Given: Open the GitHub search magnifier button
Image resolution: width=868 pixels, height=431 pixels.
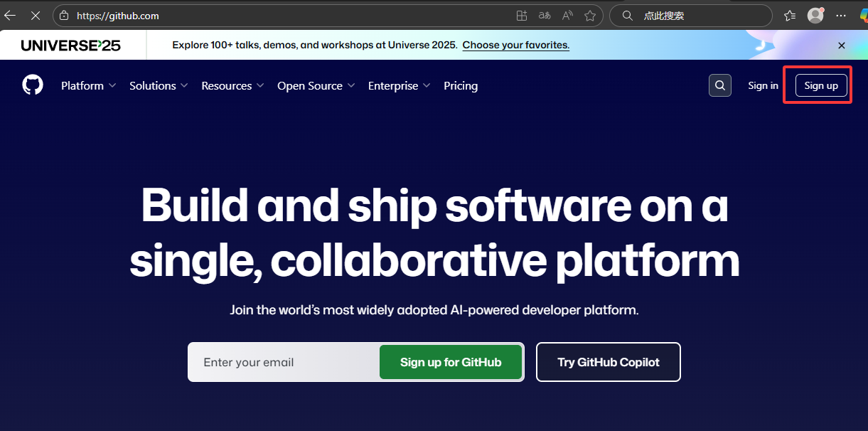Looking at the screenshot, I should 720,85.
